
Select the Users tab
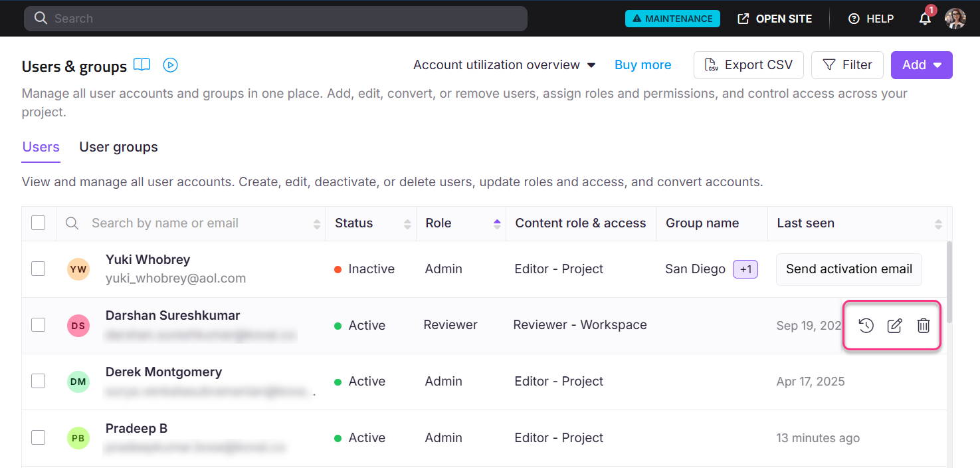click(x=41, y=147)
